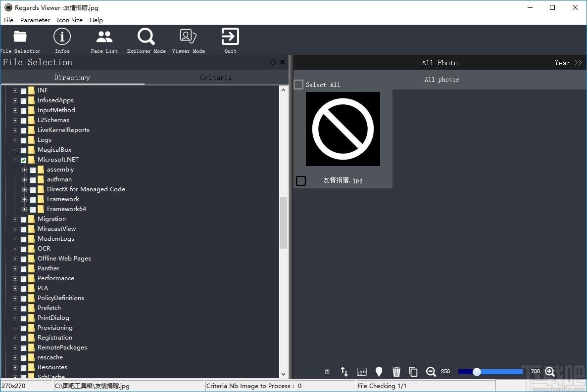The width and height of the screenshot is (587, 392).
Task: Open the File Selection toolbar icon
Action: [x=20, y=37]
